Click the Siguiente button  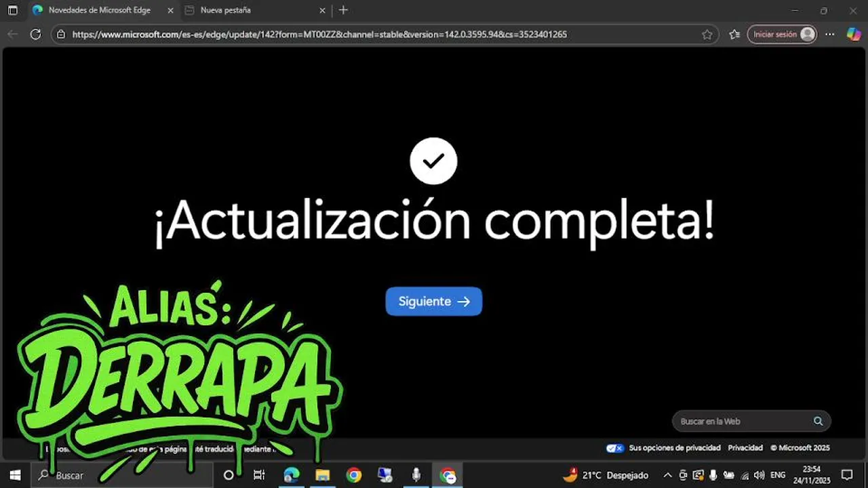click(x=434, y=302)
